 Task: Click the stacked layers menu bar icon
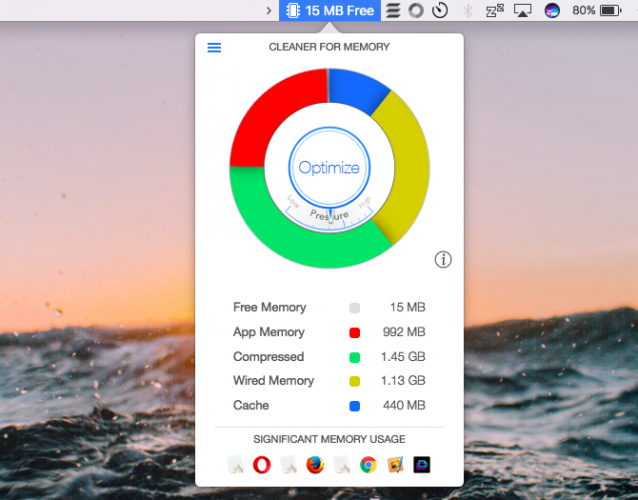tap(393, 11)
